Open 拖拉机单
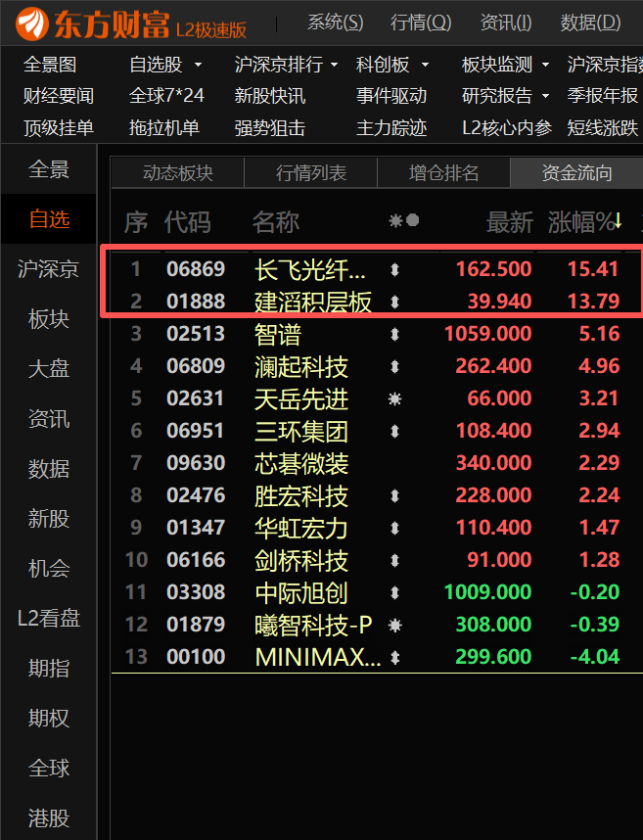This screenshot has width=643, height=840. pyautogui.click(x=163, y=127)
